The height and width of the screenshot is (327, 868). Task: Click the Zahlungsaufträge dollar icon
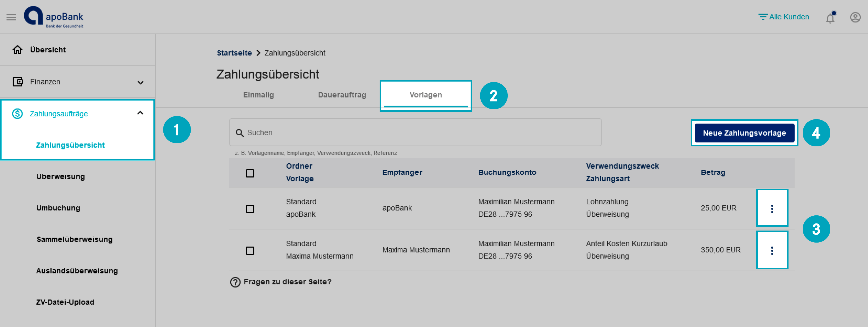click(x=18, y=114)
